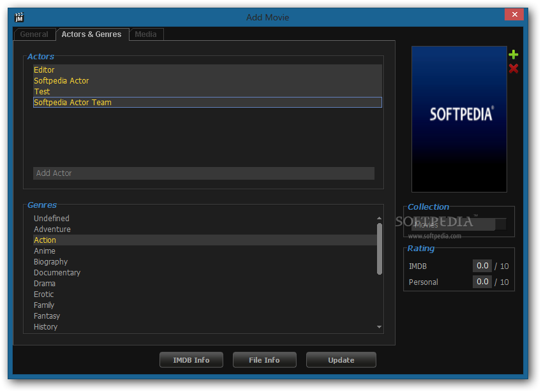Click the IMDB rating value field
The width and height of the screenshot is (541, 392).
click(482, 266)
